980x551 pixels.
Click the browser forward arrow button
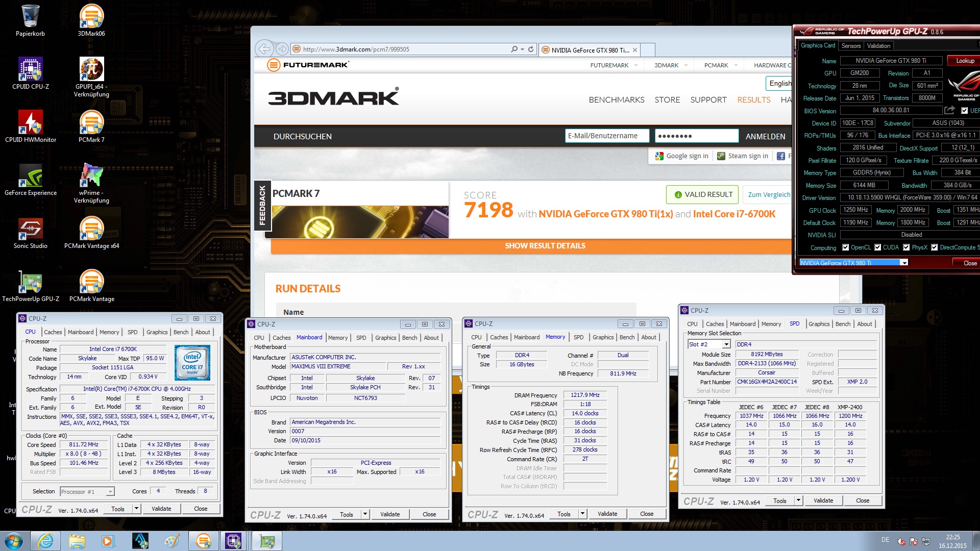point(282,49)
